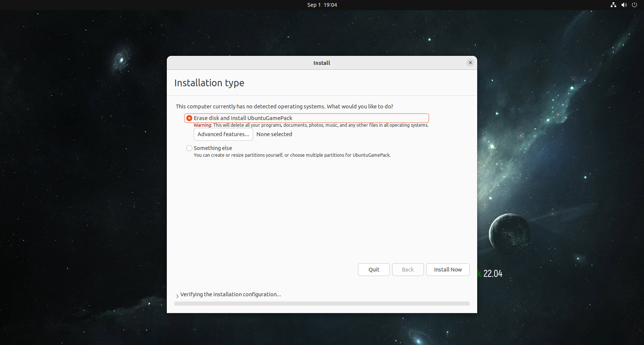Open the volume icon in top bar
The width and height of the screenshot is (644, 345).
point(624,5)
